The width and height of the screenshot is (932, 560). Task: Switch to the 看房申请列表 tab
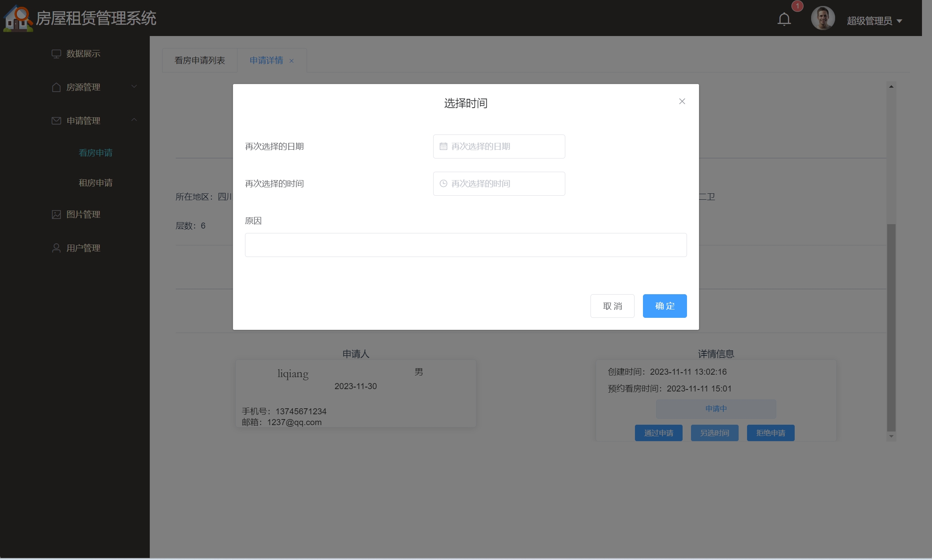click(199, 60)
